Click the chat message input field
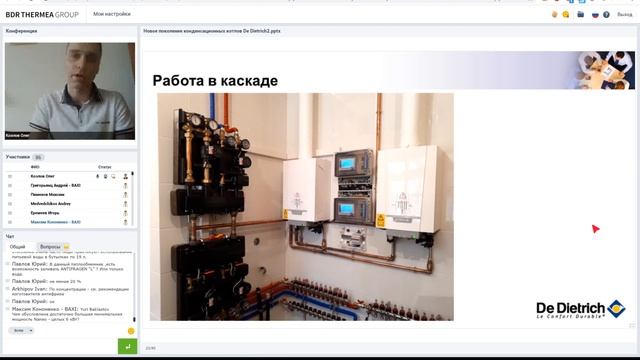This screenshot has width=640, height=360. pyautogui.click(x=61, y=347)
